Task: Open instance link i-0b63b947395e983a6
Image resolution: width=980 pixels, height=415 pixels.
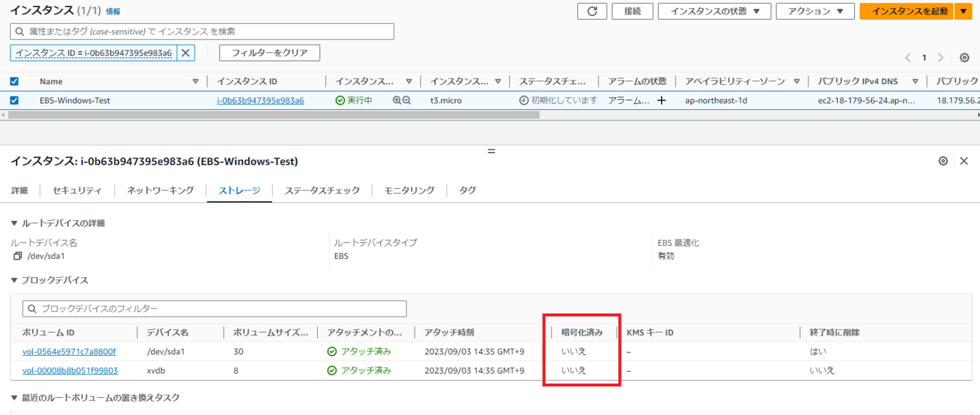Action: 260,100
